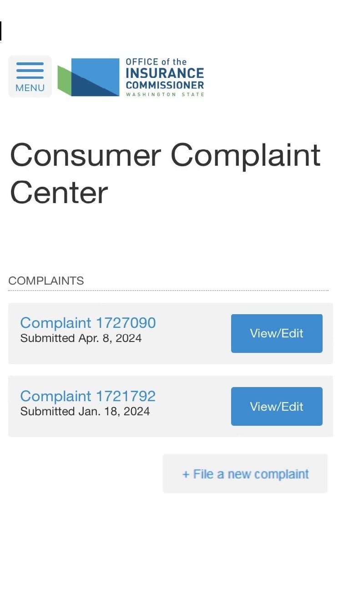File a new complaint
This screenshot has height=612, width=364.
tap(245, 474)
